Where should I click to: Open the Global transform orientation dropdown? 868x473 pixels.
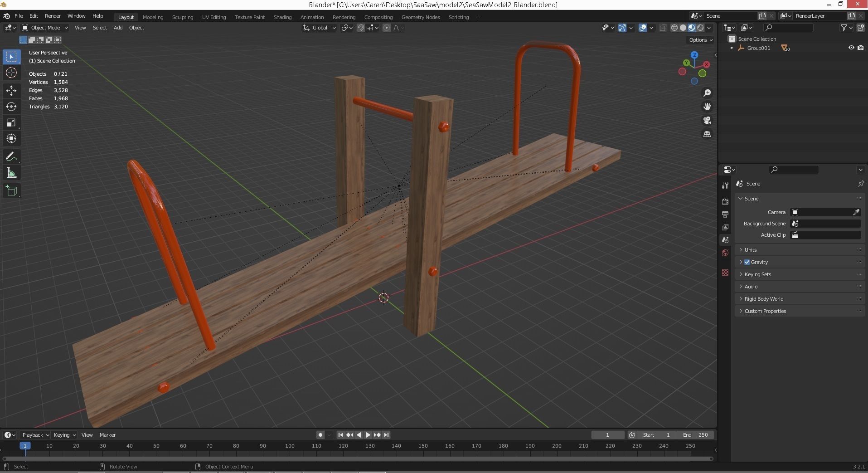pos(320,28)
